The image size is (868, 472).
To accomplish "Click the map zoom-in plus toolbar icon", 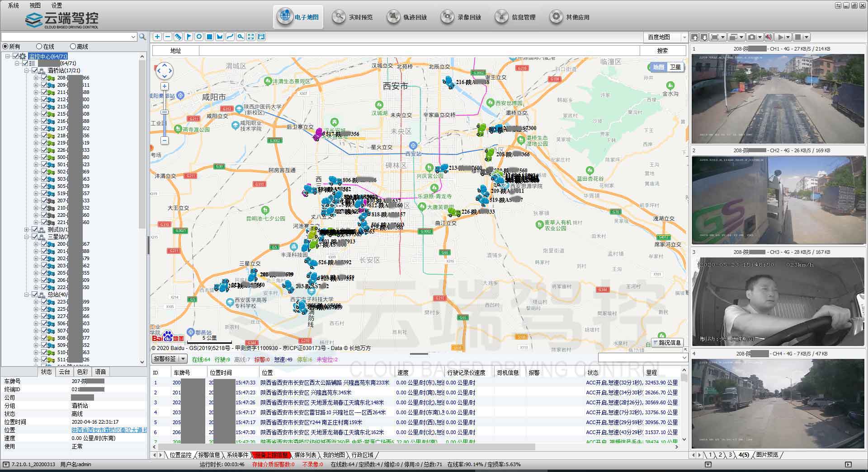I will pyautogui.click(x=157, y=37).
